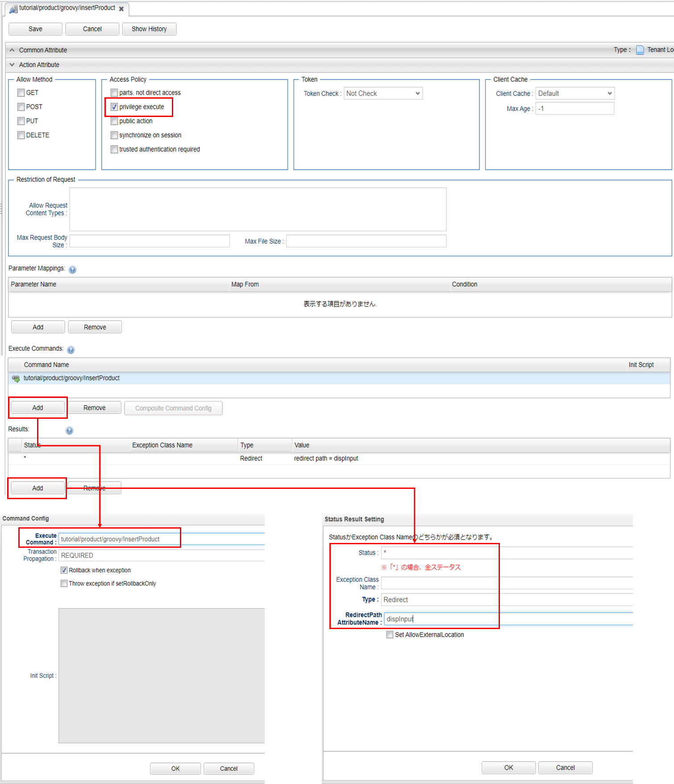Open help icon next to Execute Commands
Viewport: 674px width, 784px height.
click(71, 350)
